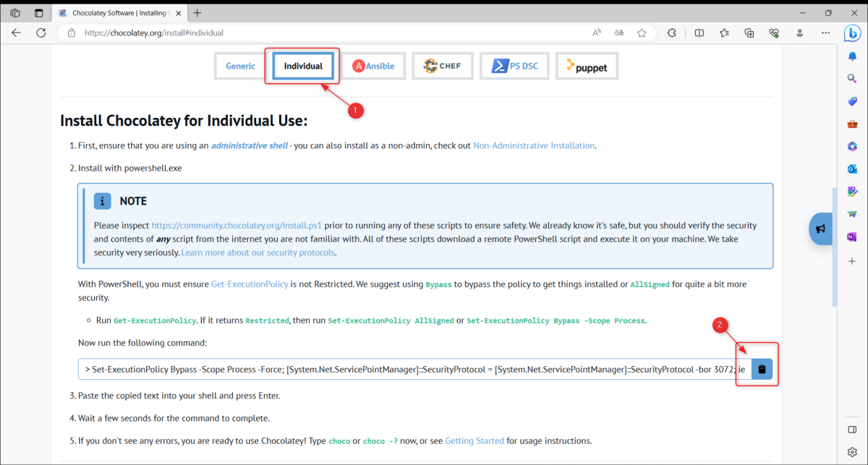Click the 'Set-ExecutionPolicy AllSigned' code text

click(x=391, y=320)
